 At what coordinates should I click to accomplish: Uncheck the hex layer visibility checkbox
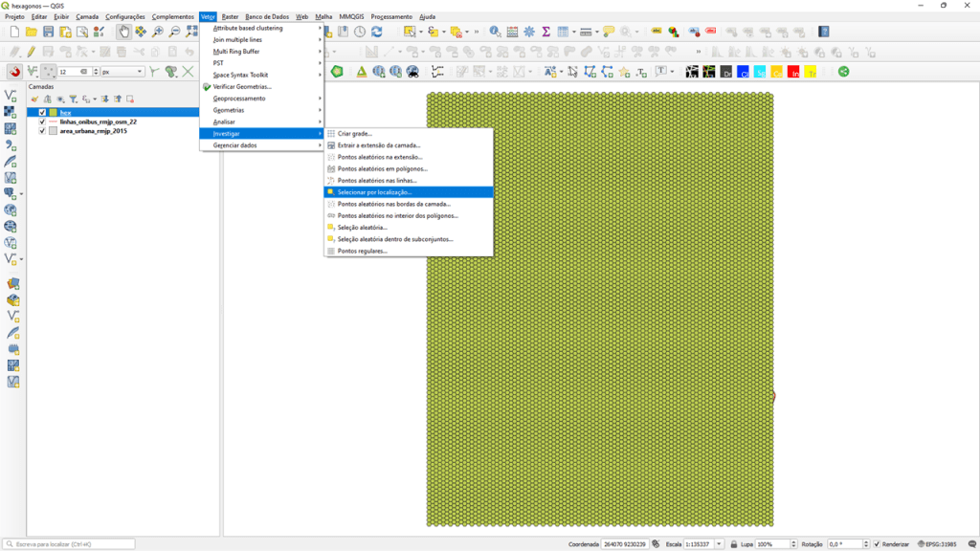[x=42, y=112]
